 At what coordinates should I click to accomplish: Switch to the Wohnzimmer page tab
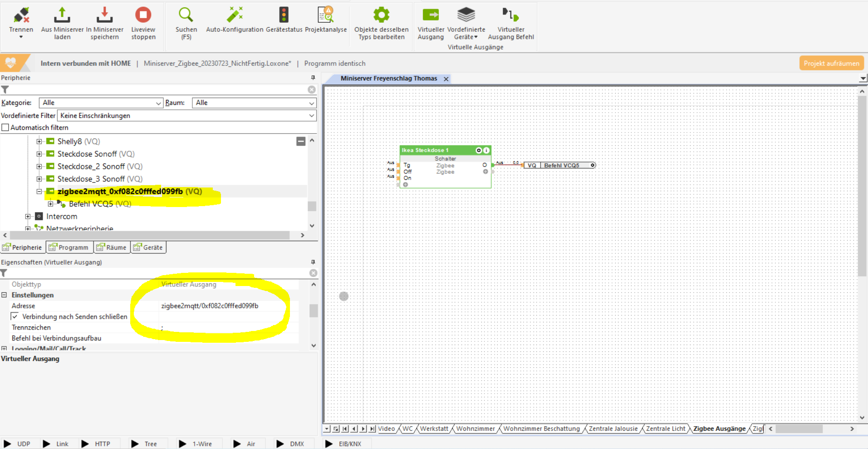tap(475, 429)
